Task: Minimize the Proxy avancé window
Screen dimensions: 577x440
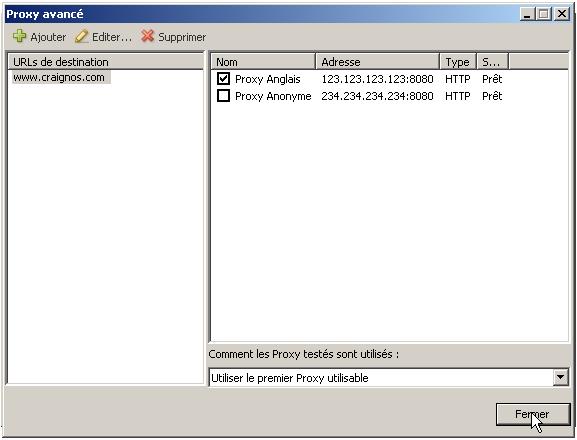Action: pos(527,14)
